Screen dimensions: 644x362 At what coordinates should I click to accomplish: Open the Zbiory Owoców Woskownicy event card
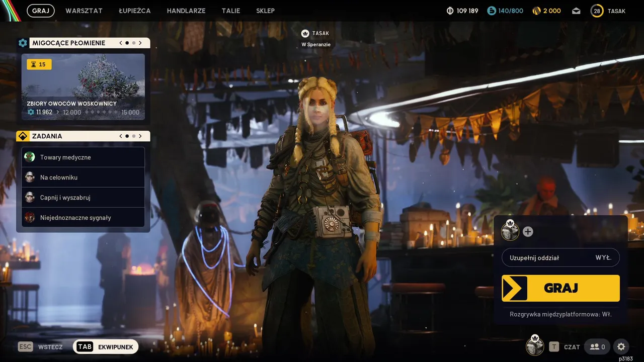(x=83, y=87)
